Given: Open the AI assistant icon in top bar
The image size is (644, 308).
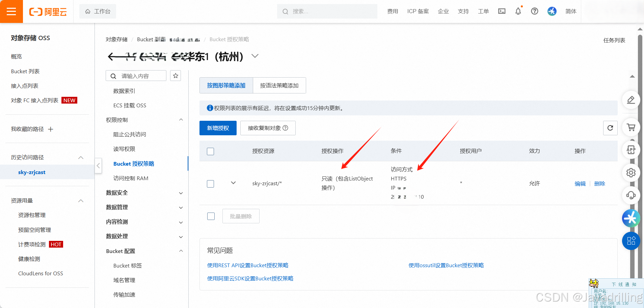Looking at the screenshot, I should click(552, 11).
